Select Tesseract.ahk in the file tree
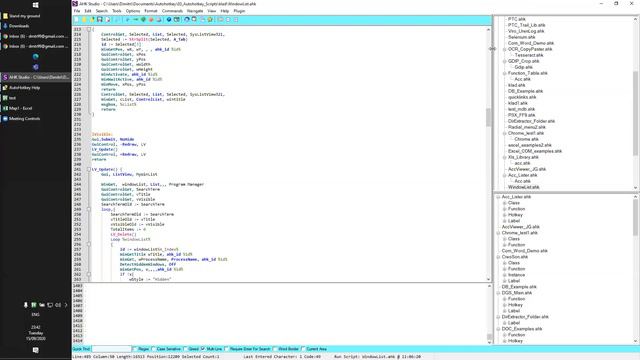 529,55
